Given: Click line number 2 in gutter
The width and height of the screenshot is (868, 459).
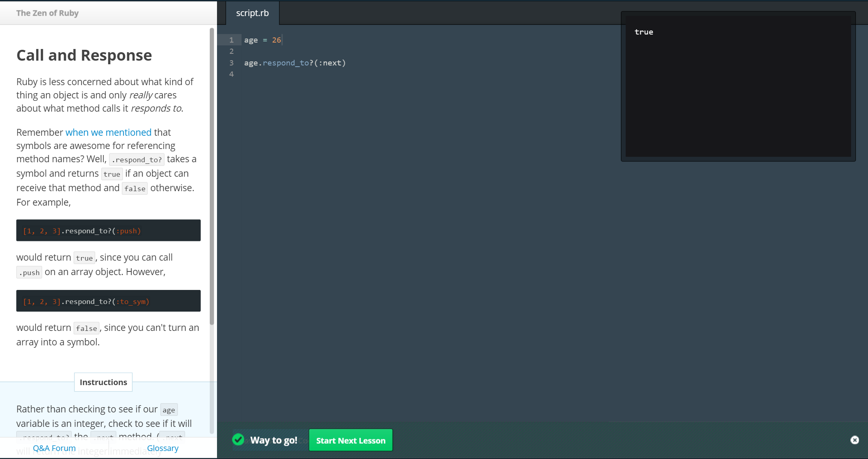Looking at the screenshot, I should (231, 51).
